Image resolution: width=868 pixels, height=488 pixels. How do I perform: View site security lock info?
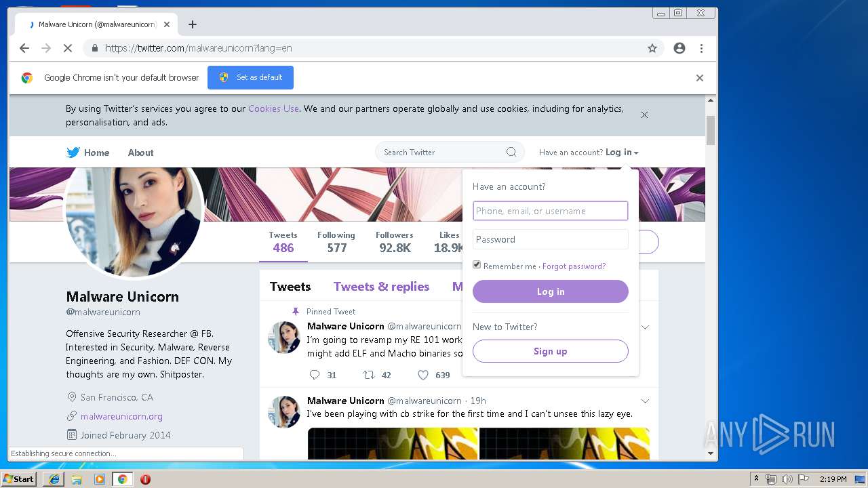[x=94, y=48]
